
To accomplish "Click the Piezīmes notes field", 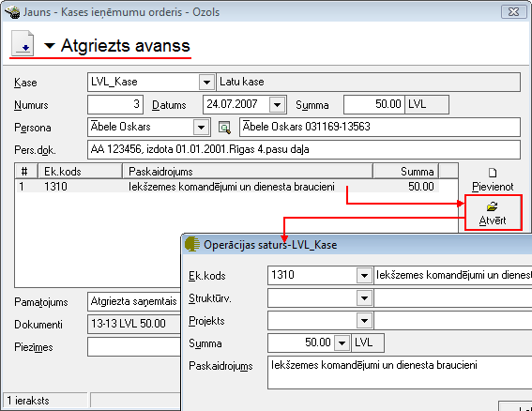I will (133, 347).
